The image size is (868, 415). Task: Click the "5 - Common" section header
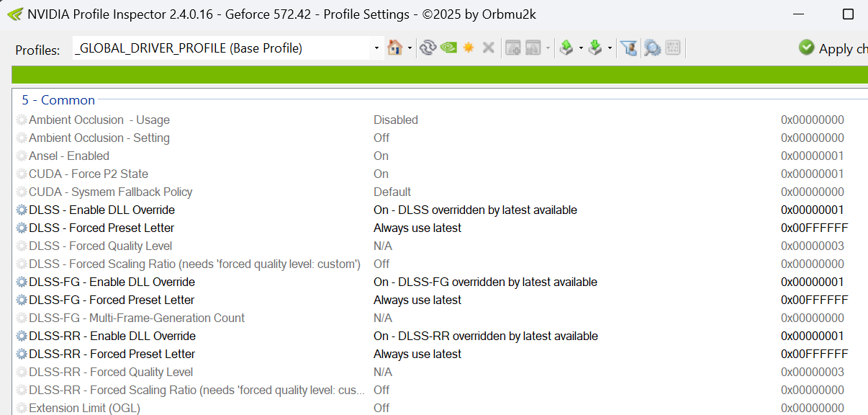click(x=58, y=100)
